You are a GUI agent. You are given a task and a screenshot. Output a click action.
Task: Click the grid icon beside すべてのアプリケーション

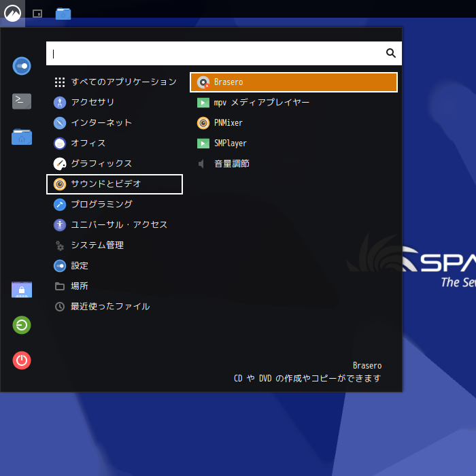(x=60, y=82)
